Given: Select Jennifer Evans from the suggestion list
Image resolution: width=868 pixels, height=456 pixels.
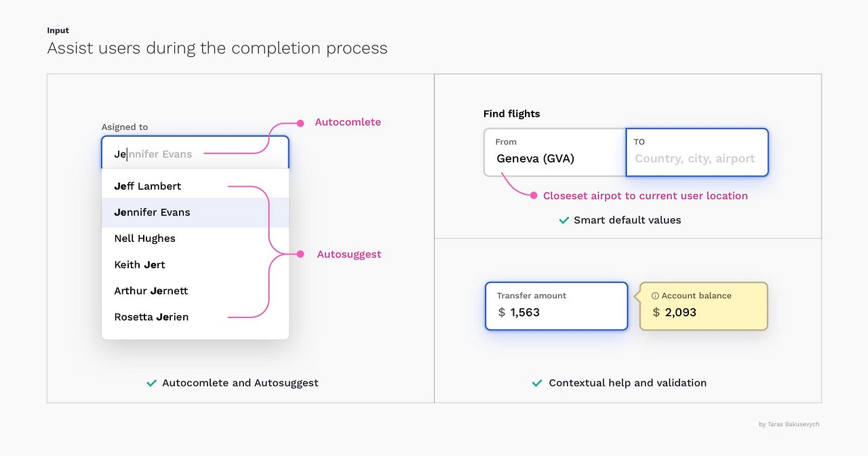Looking at the screenshot, I should 152,212.
